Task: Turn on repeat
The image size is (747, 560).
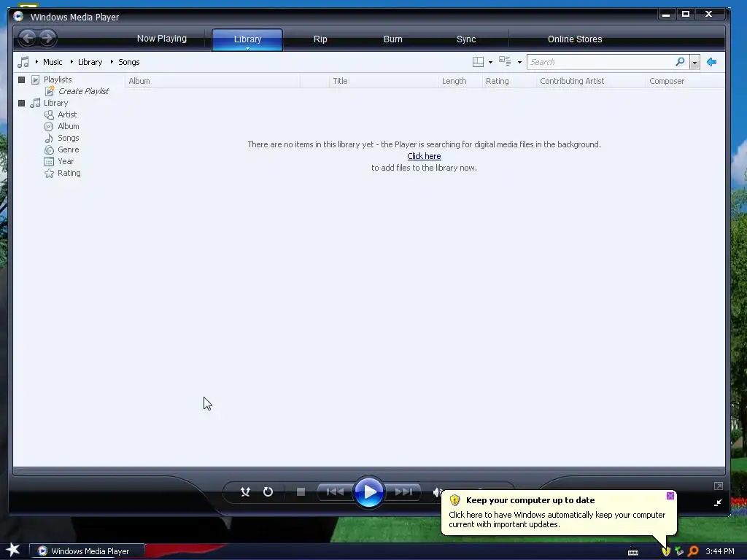Action: (268, 492)
